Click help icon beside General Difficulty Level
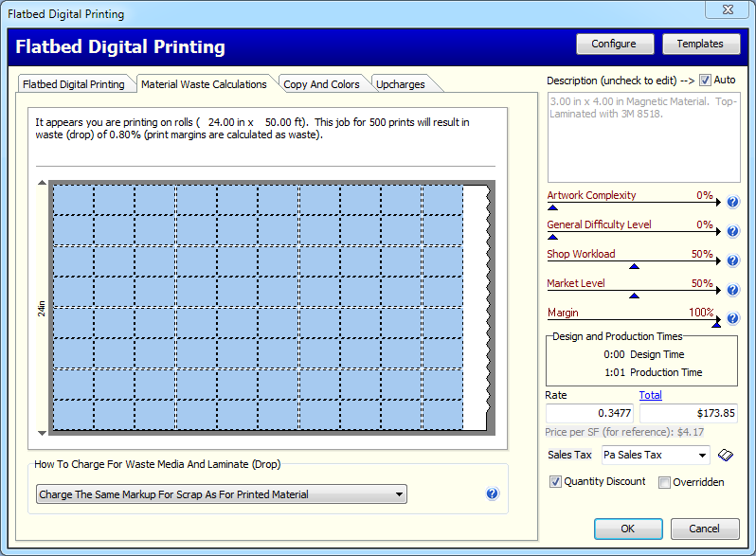 pos(732,231)
